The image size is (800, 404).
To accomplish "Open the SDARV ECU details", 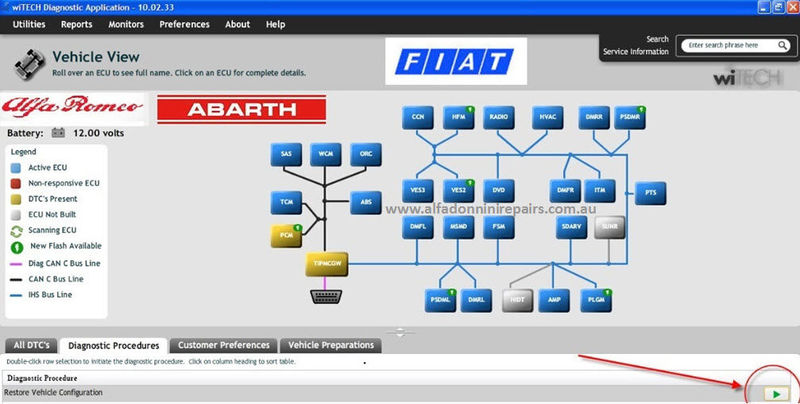I will click(571, 228).
